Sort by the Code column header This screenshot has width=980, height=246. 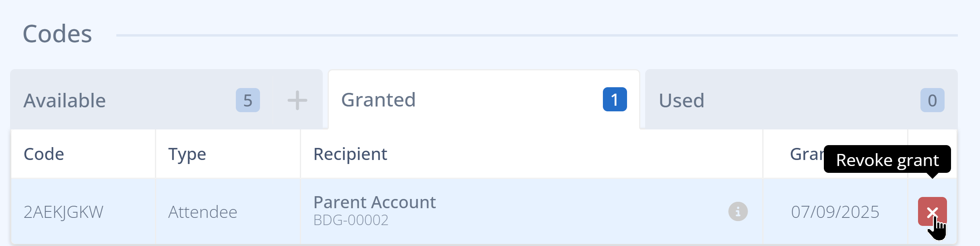pyautogui.click(x=43, y=154)
